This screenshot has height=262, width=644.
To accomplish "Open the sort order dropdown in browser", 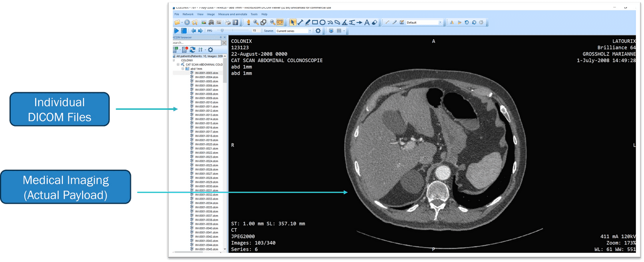I will pyautogui.click(x=205, y=49).
